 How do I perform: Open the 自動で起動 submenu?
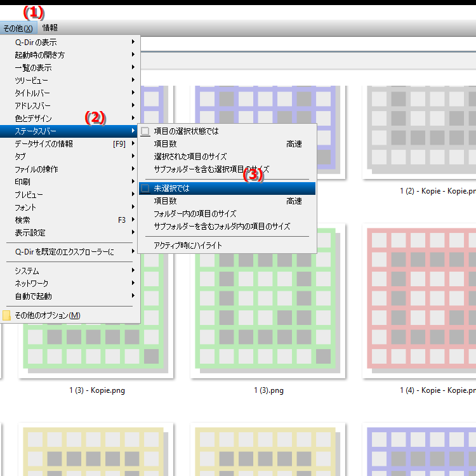69,296
